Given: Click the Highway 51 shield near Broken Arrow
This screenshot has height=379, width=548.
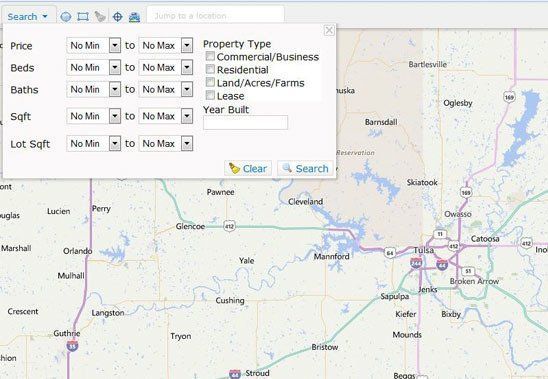Looking at the screenshot, I should click(x=468, y=271).
